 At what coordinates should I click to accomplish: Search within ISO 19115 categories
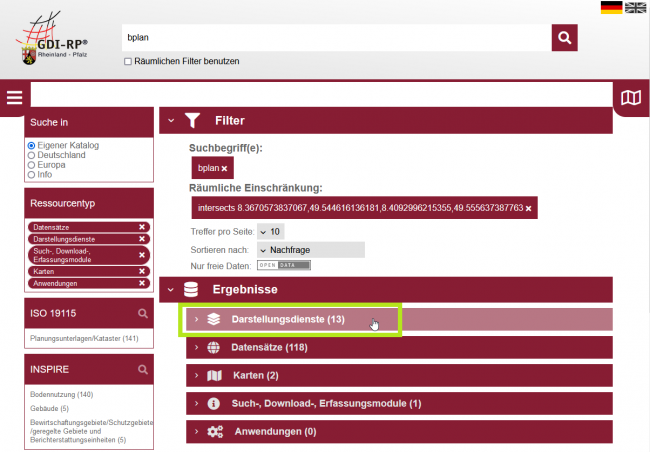coord(143,313)
